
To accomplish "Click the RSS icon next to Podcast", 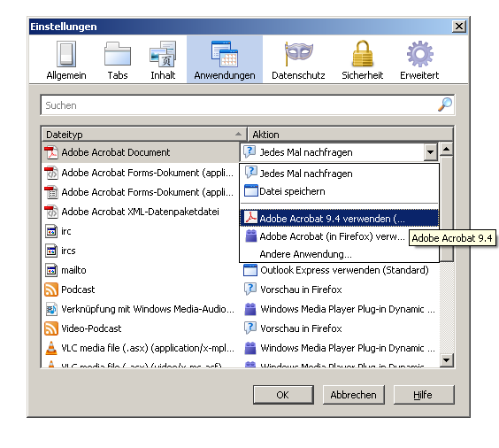I will tap(51, 290).
